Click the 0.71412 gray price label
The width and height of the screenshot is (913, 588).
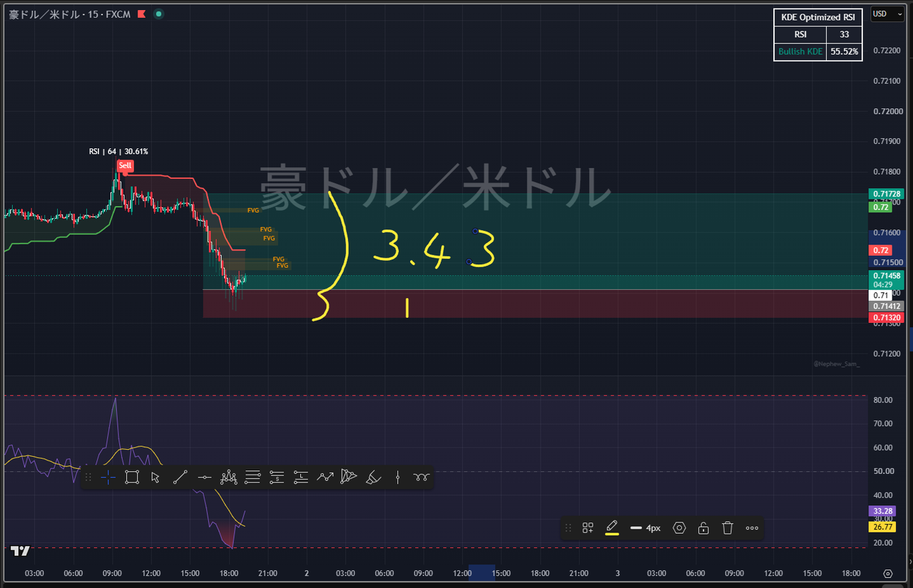tap(886, 306)
